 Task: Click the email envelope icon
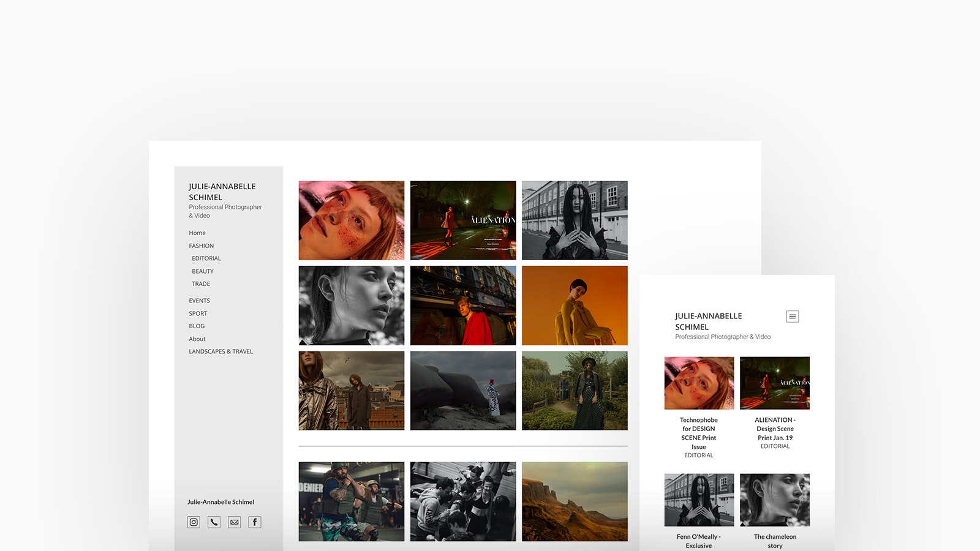(235, 522)
